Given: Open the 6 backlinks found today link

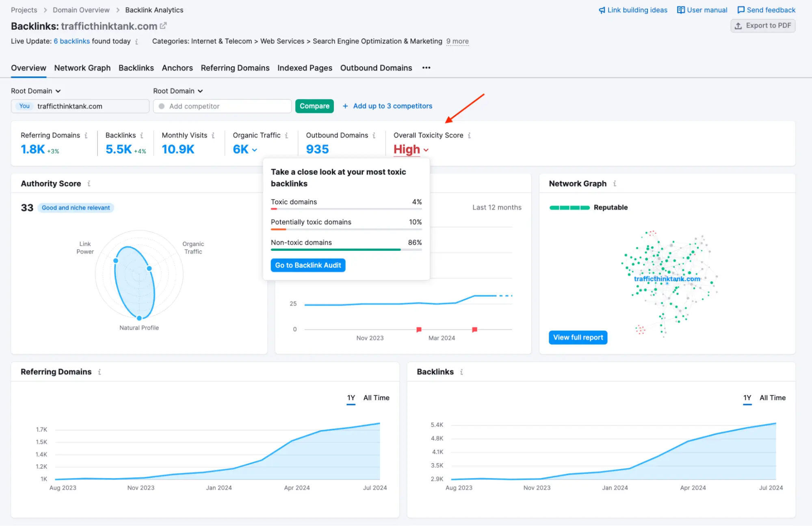Looking at the screenshot, I should click(x=72, y=41).
